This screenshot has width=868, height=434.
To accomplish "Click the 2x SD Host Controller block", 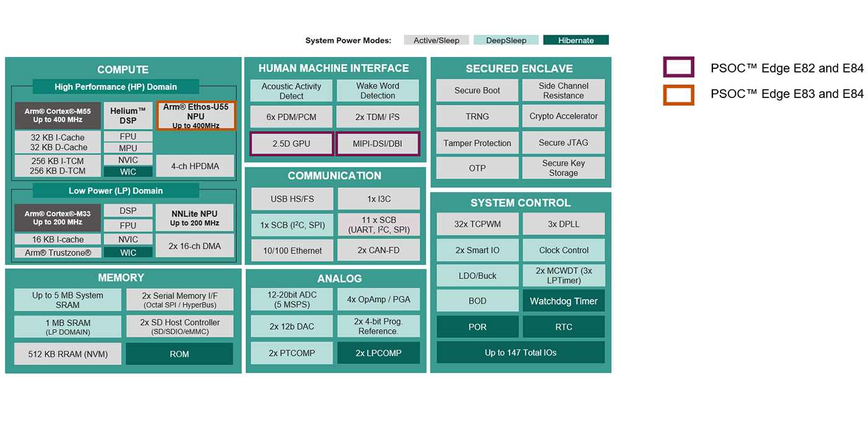I will pyautogui.click(x=180, y=327).
